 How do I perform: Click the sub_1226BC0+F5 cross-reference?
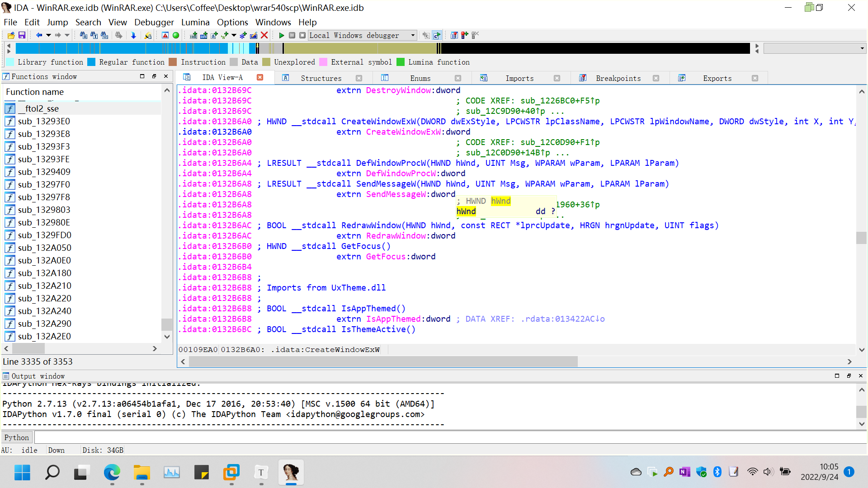[x=560, y=101]
